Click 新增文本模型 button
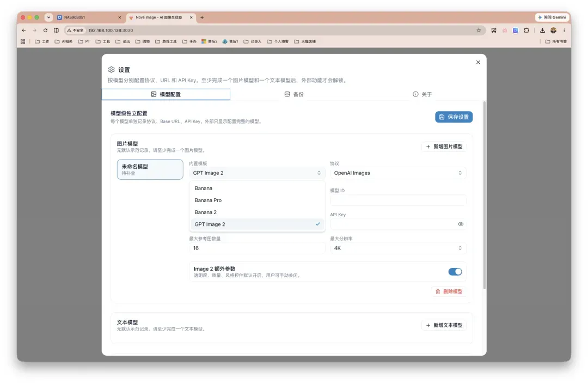The height and width of the screenshot is (384, 588). point(444,325)
